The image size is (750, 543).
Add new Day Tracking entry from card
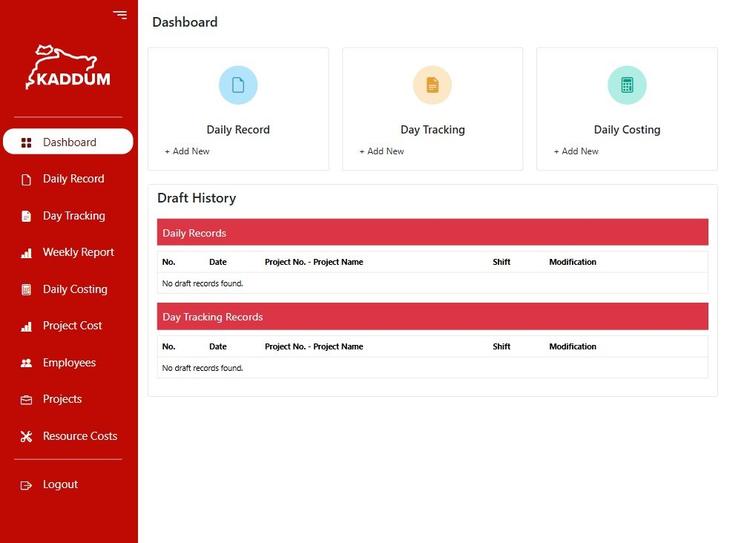coord(382,152)
